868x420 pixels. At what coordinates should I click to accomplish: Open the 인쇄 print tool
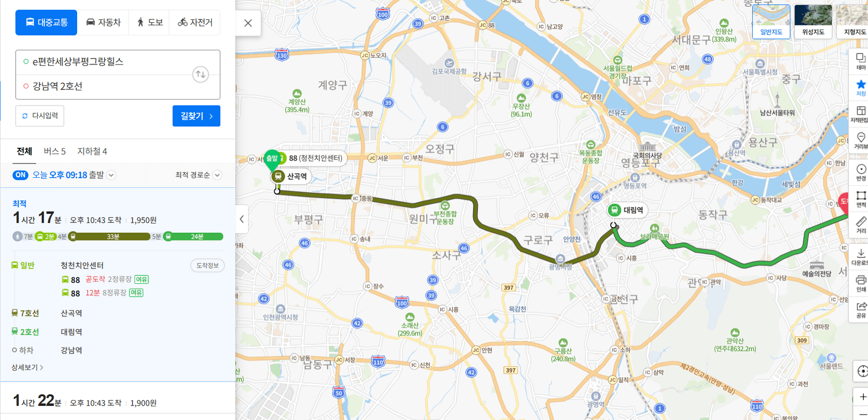(x=861, y=283)
